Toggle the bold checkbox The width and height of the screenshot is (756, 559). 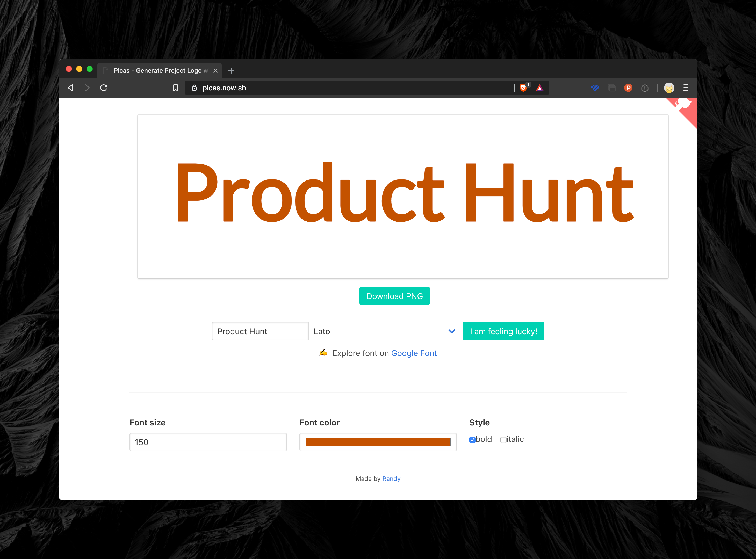[x=472, y=440]
